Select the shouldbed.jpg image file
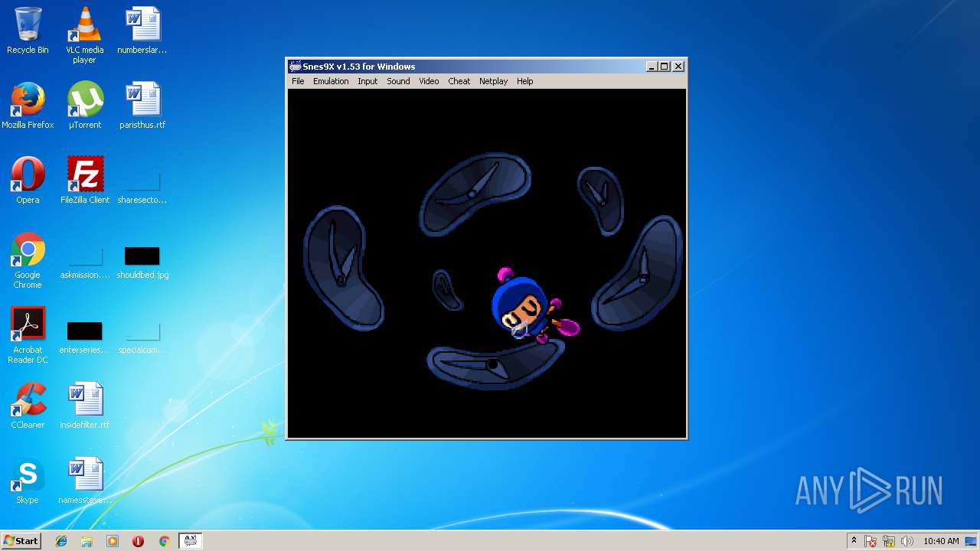Image resolution: width=980 pixels, height=551 pixels. pyautogui.click(x=142, y=262)
